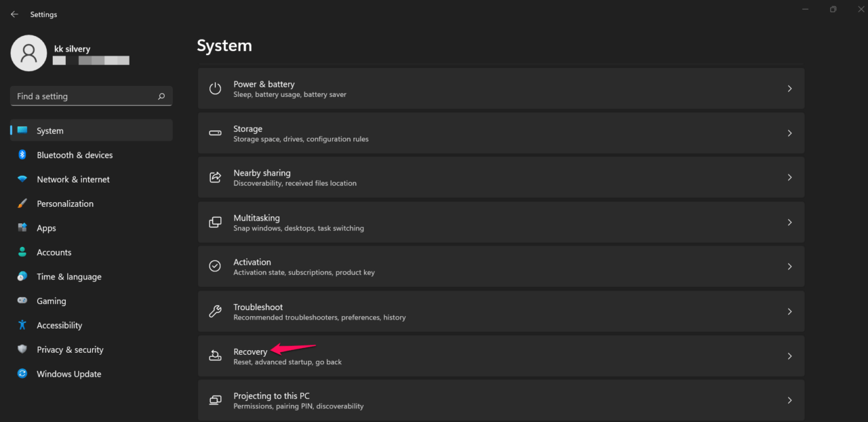Click the Nearby sharing icon

tap(215, 178)
